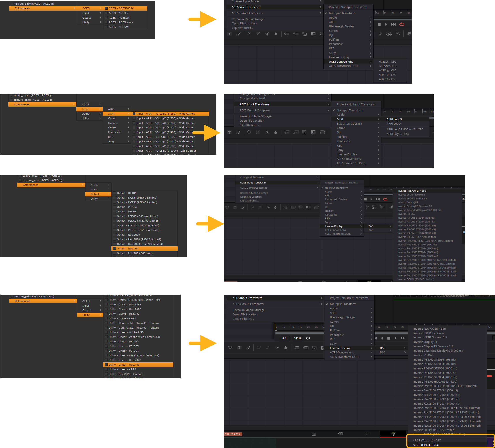Screen dimensions: 495x448
Task: Click the Brightness Contrast sun icon below the 0.0 field
Action: point(277,348)
